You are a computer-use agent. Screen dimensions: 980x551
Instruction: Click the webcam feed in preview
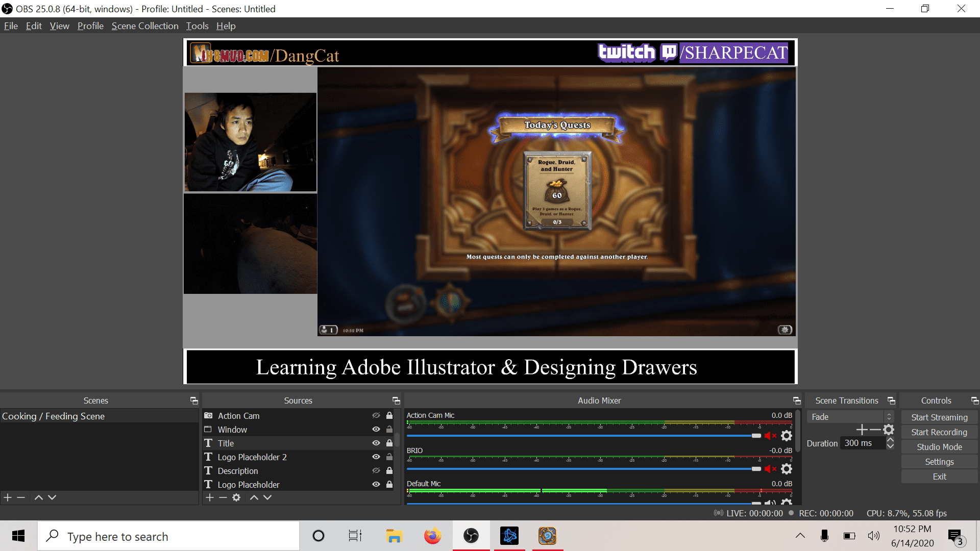pos(250,142)
